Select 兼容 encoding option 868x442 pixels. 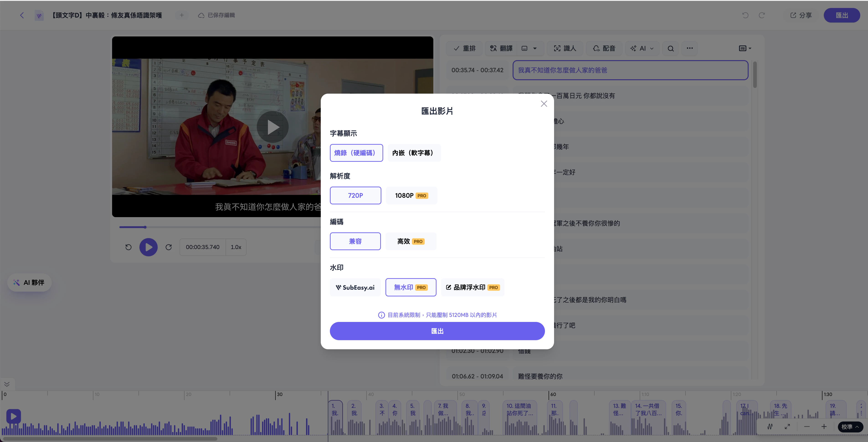coord(355,241)
